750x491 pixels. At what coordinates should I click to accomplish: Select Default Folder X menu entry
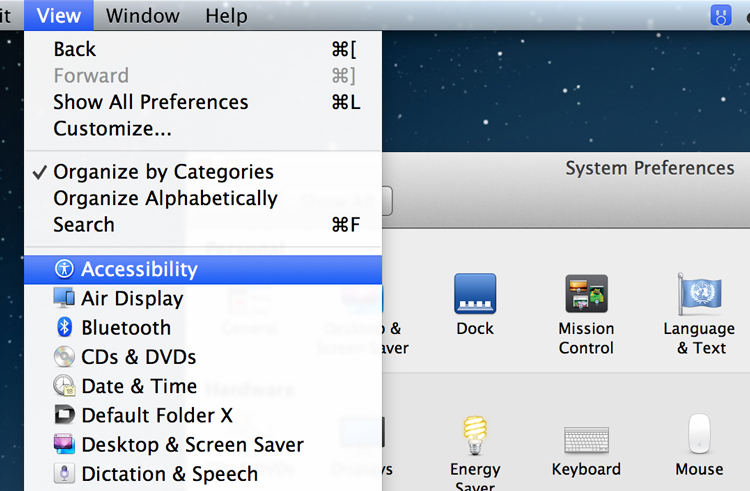pos(203,415)
